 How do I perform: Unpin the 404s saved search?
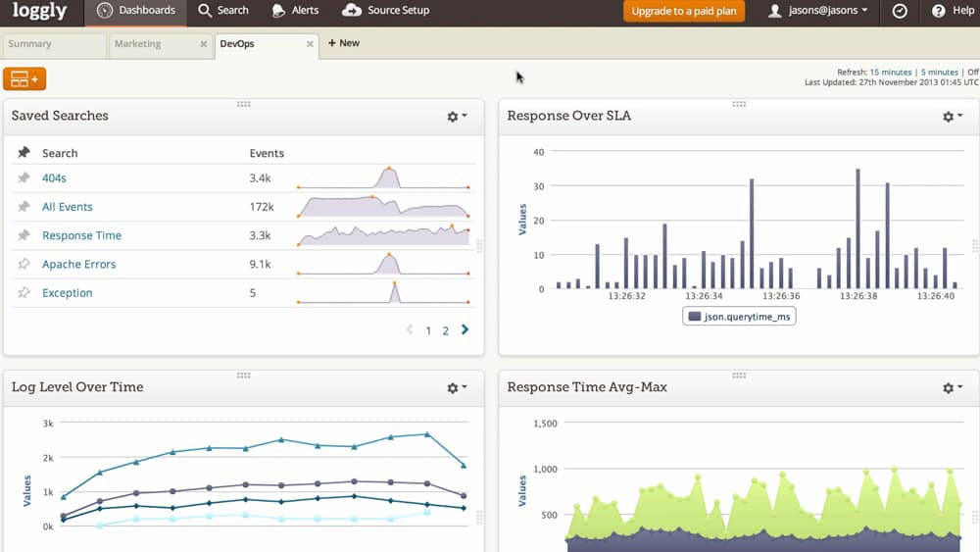tap(24, 178)
